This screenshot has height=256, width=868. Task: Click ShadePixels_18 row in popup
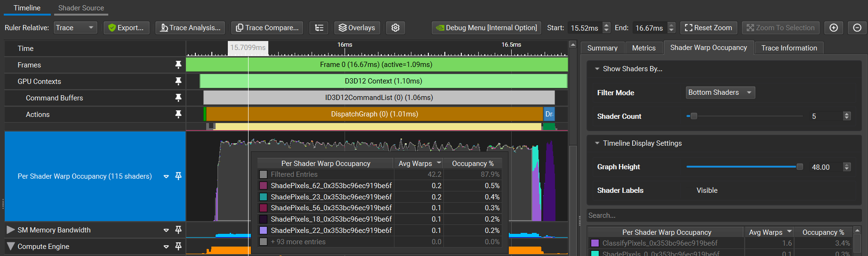[x=379, y=219]
